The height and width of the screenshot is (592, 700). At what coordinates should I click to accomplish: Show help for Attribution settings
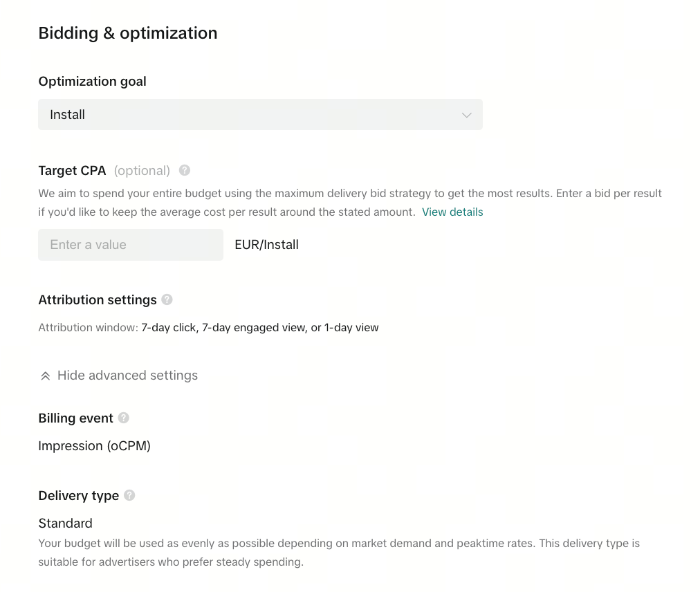pyautogui.click(x=167, y=299)
